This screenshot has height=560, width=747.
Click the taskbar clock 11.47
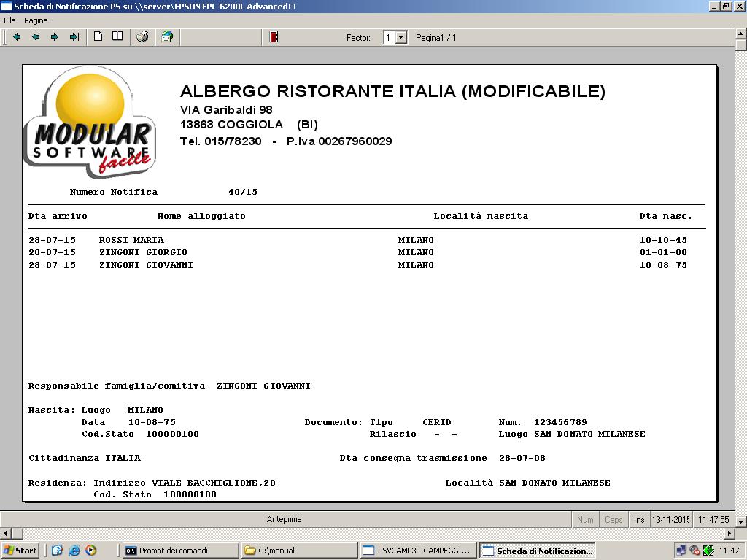729,551
